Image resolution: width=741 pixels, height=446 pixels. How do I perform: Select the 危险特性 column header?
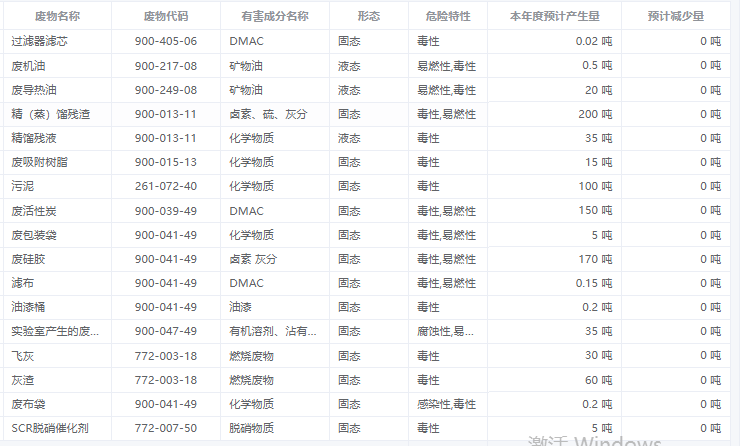tap(448, 17)
